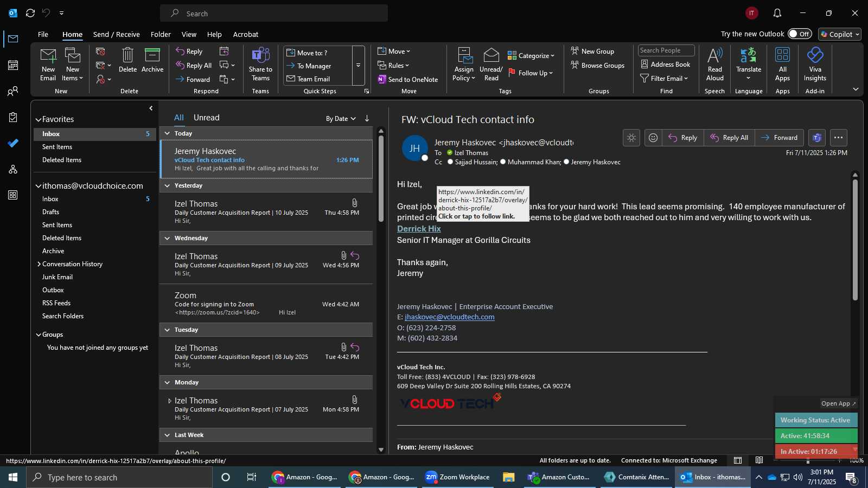This screenshot has width=868, height=488.
Task: Toggle the Try the new Outlook switch
Action: tap(800, 34)
